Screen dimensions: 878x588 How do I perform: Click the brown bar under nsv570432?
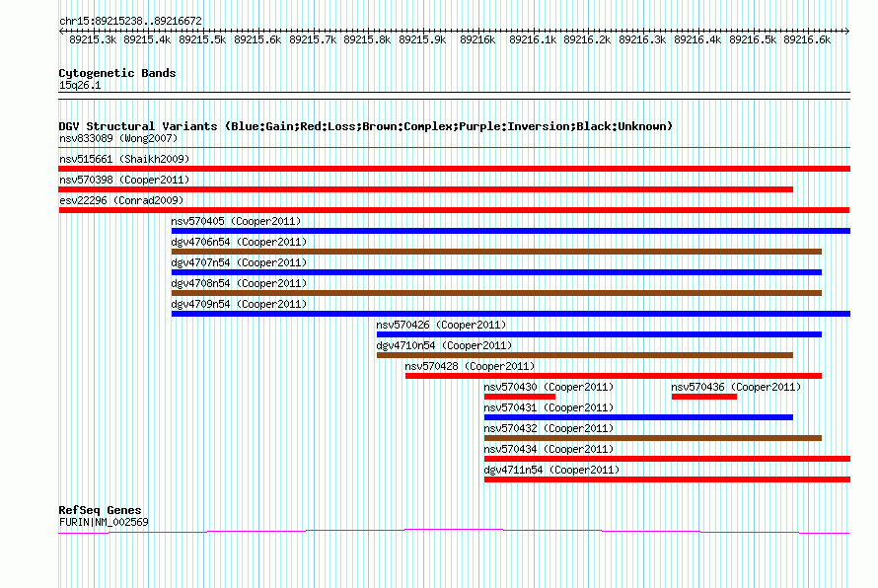pos(653,438)
